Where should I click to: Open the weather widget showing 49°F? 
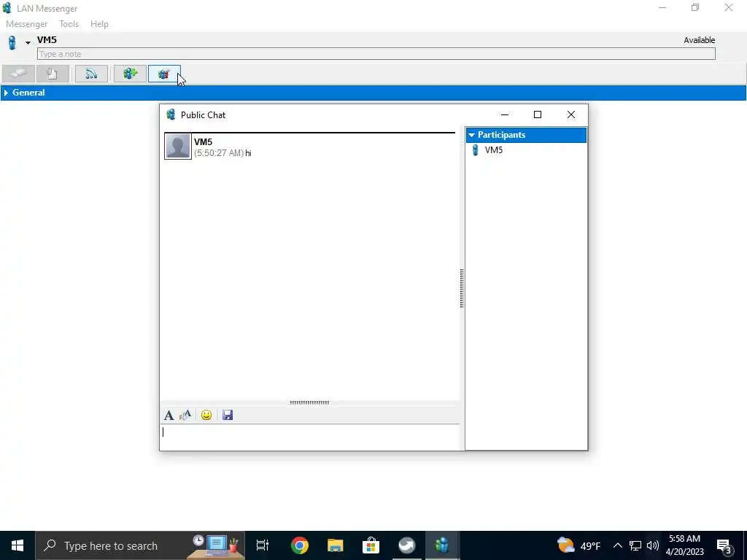point(578,545)
